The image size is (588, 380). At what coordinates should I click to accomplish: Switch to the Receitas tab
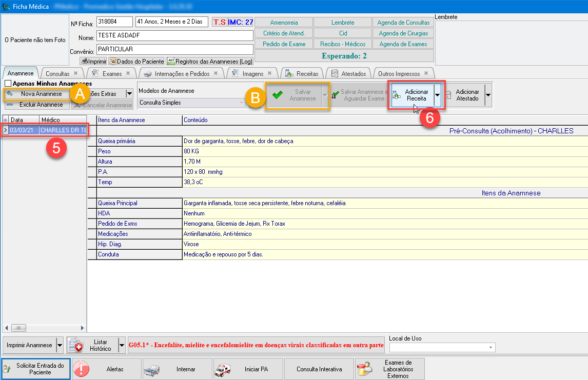click(x=307, y=73)
